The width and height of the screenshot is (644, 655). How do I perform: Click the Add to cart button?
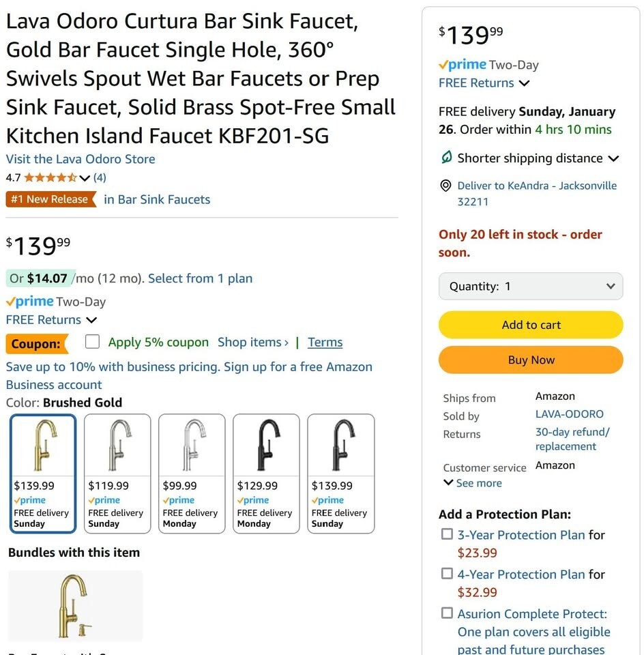tap(531, 325)
